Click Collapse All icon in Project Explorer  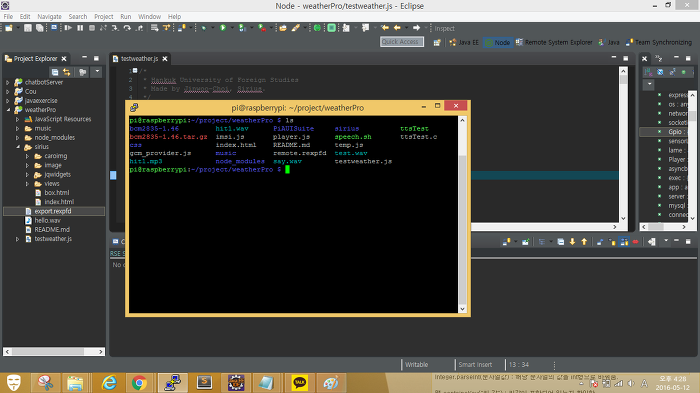point(54,72)
